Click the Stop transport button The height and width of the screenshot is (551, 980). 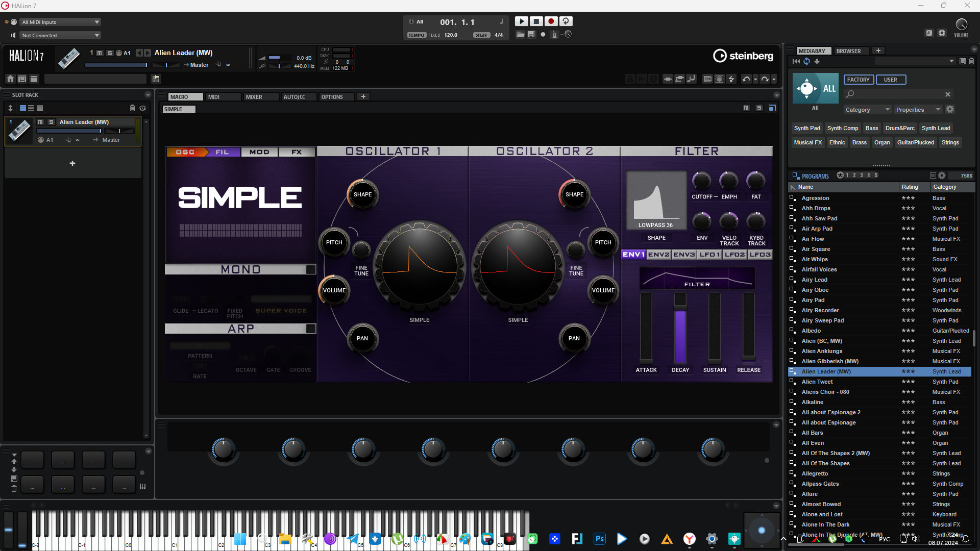coord(536,21)
